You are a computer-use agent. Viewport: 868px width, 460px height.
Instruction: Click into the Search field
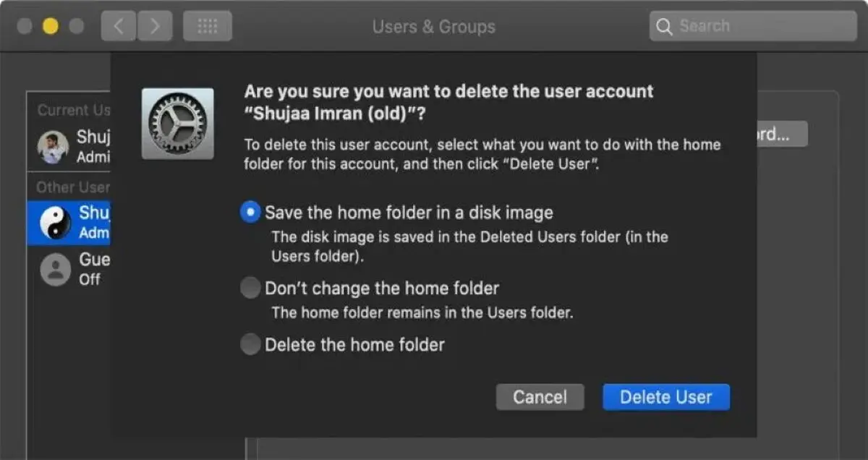(x=753, y=27)
